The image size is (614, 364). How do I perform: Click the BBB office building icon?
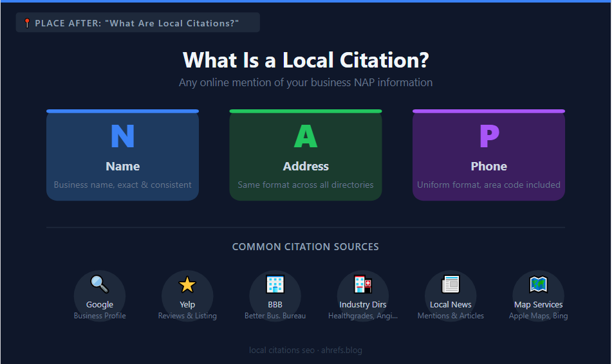coord(275,284)
